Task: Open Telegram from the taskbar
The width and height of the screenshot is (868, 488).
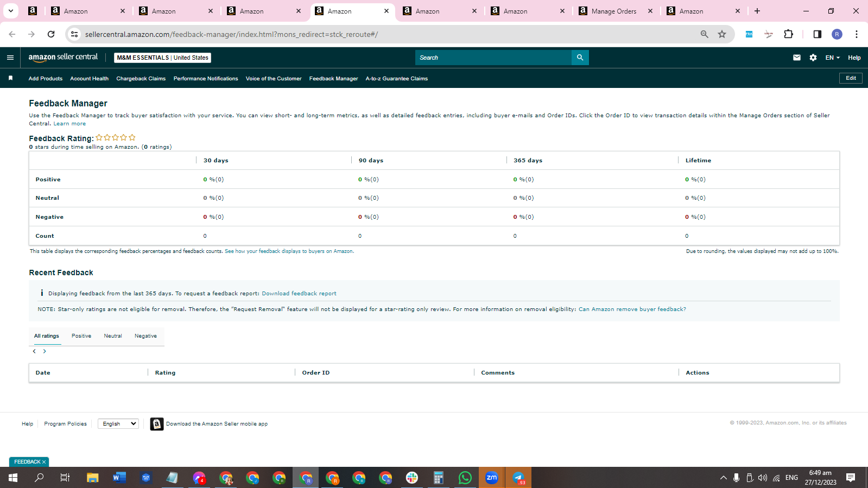Action: (518, 478)
